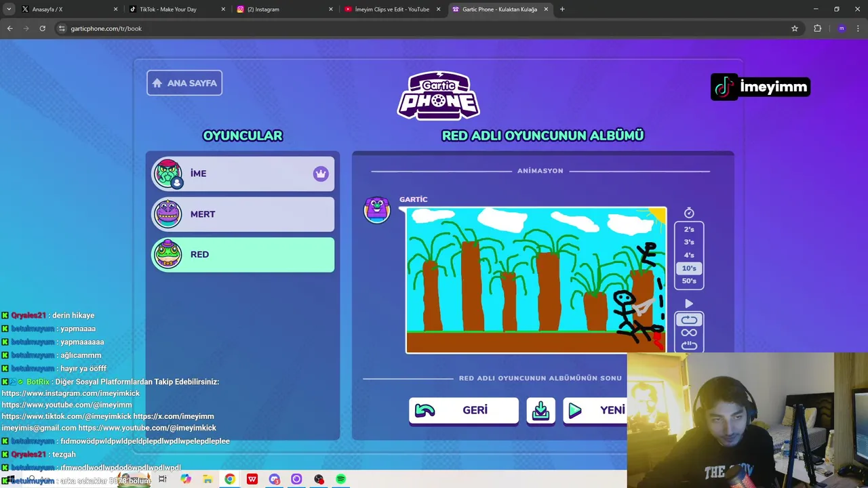Click the text "betulmuyum : ağlıcammm"
The image size is (868, 488).
56,355
